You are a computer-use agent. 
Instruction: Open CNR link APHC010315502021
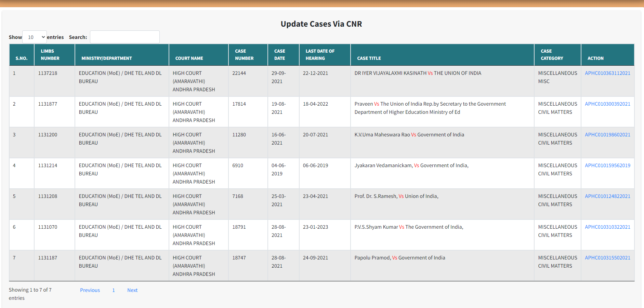click(607, 258)
